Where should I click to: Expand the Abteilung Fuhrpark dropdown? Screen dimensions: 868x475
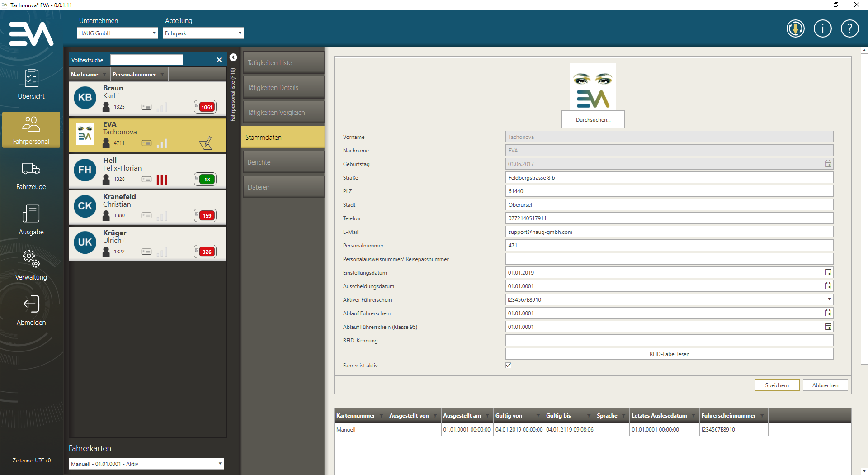coord(203,33)
